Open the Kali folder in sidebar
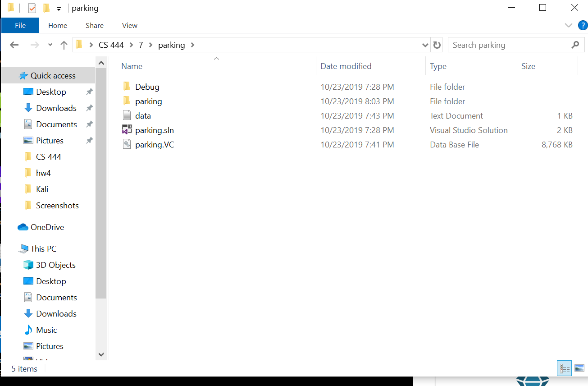Viewport: 588px width, 386px height. tap(36, 189)
